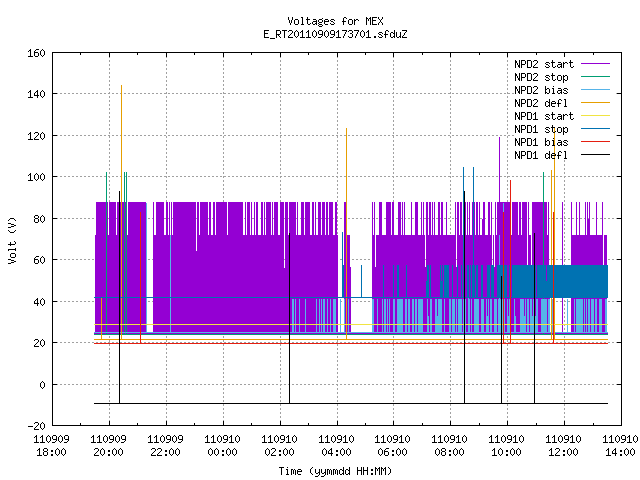Click y-axis tick value 80

pyautogui.click(x=40, y=219)
